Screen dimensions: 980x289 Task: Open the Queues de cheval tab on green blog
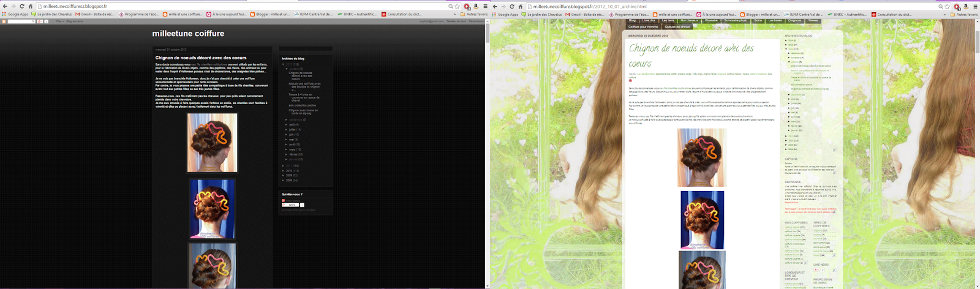[x=677, y=26]
